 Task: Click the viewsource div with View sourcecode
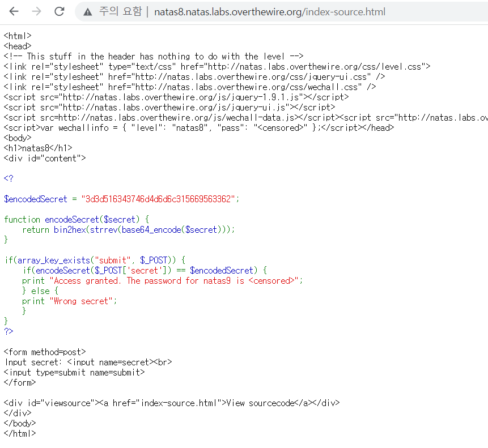172,403
